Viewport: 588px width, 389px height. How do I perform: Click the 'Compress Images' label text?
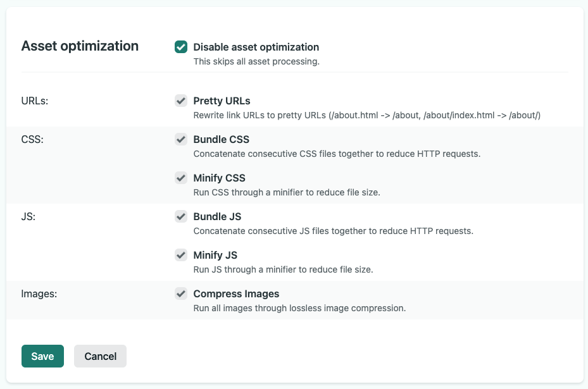236,293
